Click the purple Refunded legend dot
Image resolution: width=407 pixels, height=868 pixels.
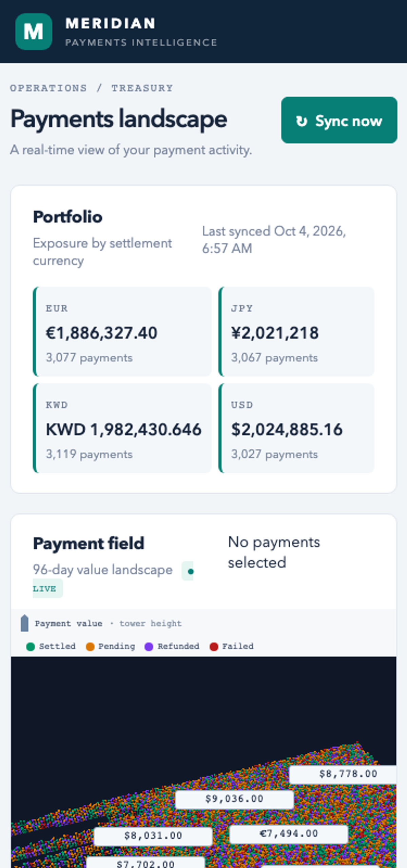[x=149, y=647]
